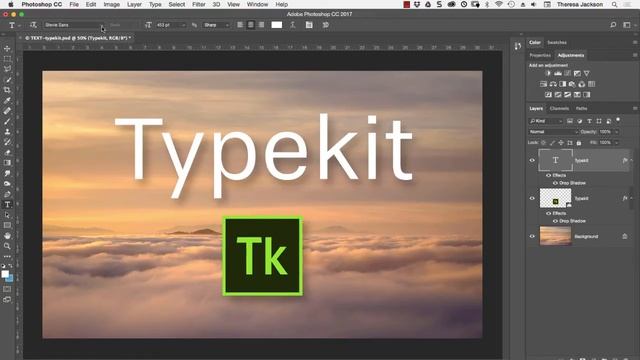Add a Hue/Saturation adjustment
The height and width of the screenshot is (360, 640).
543,84
